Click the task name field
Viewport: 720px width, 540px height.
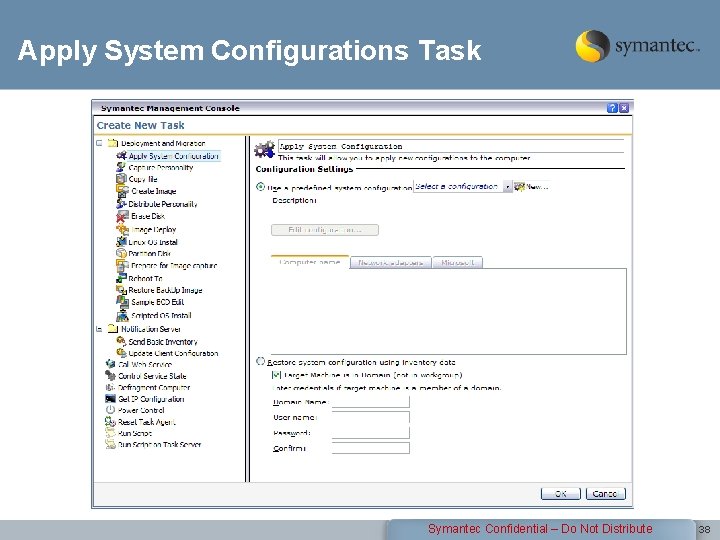pyautogui.click(x=451, y=146)
